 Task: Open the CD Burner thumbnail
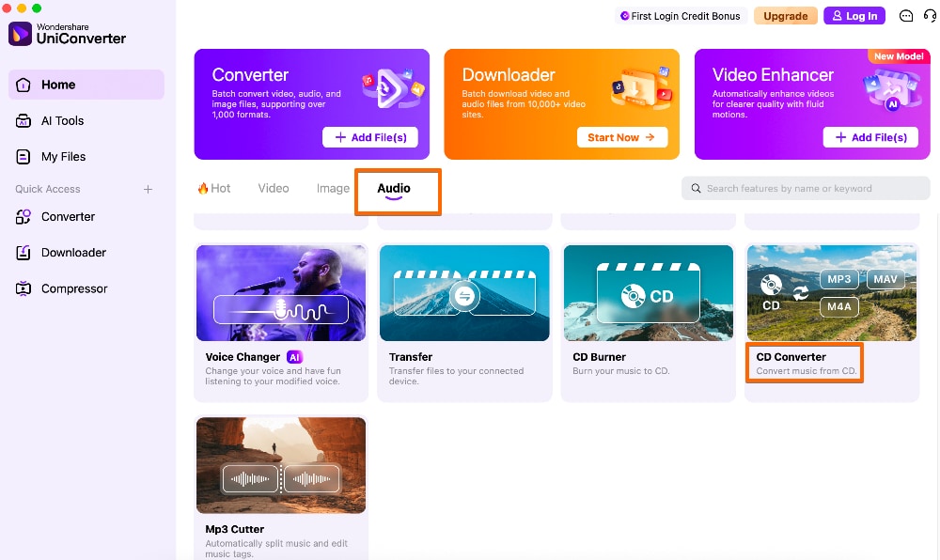648,293
